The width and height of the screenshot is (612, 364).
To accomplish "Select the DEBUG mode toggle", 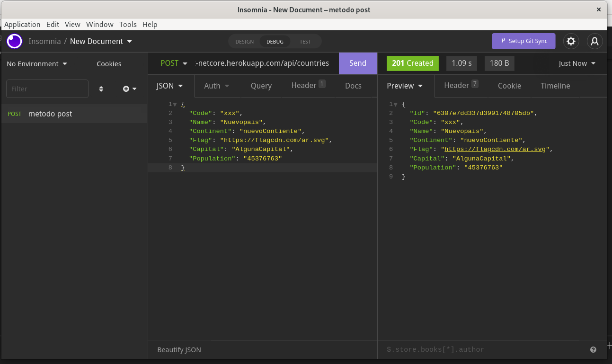I will click(275, 41).
